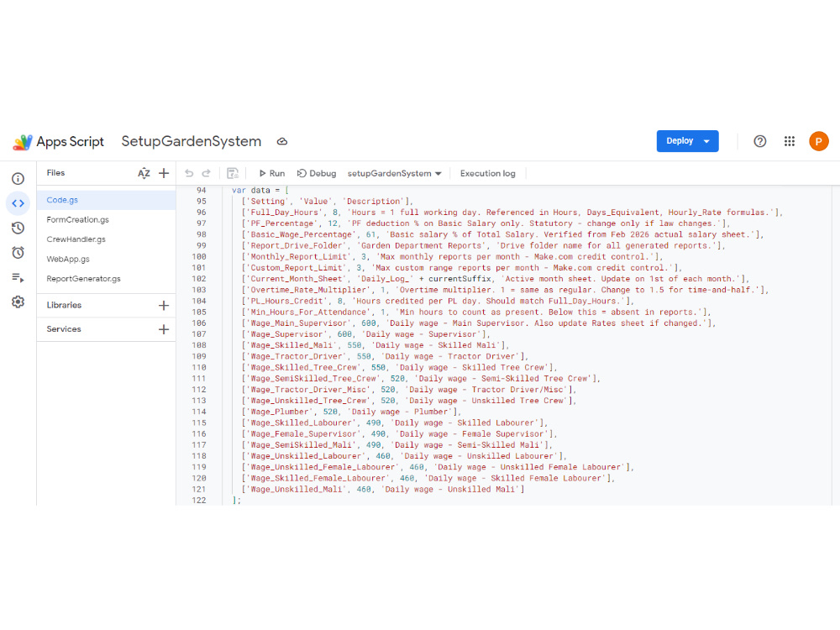Add a new file with plus icon
840x630 pixels.
click(164, 173)
